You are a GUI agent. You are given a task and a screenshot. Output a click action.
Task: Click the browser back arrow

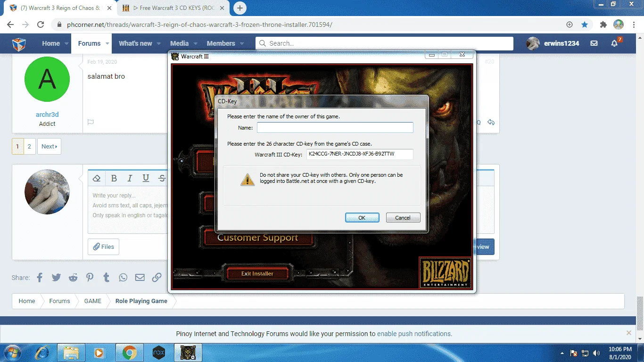10,25
